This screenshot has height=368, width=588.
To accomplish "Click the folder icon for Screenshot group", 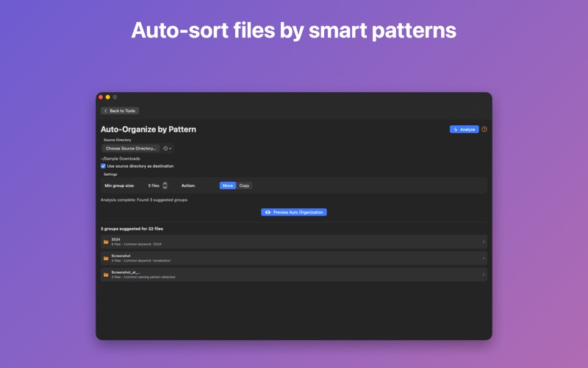I will point(106,258).
